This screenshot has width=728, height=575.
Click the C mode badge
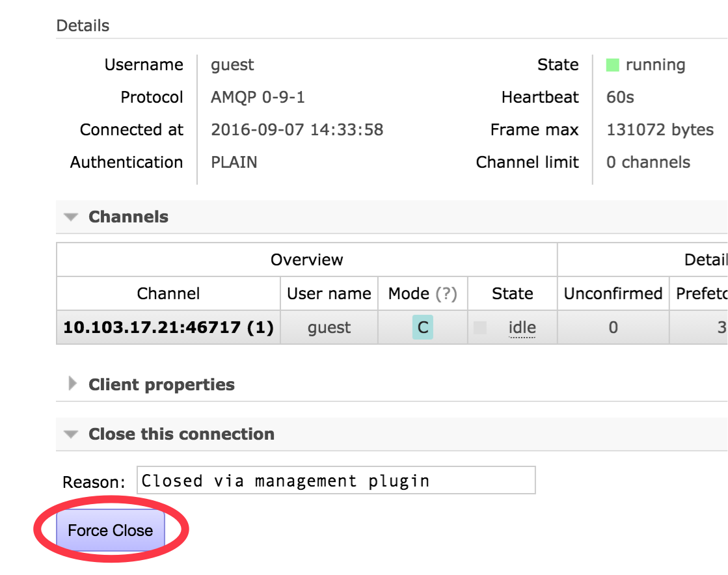423,327
